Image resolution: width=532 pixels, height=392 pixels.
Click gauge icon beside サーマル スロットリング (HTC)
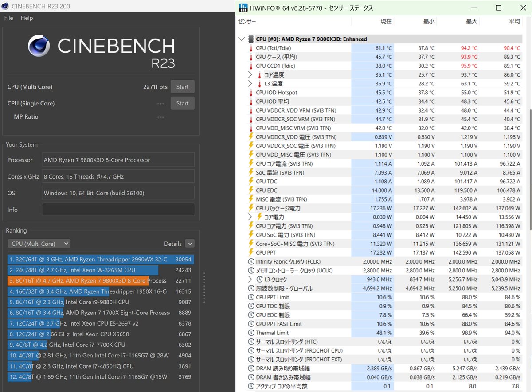pos(251,342)
